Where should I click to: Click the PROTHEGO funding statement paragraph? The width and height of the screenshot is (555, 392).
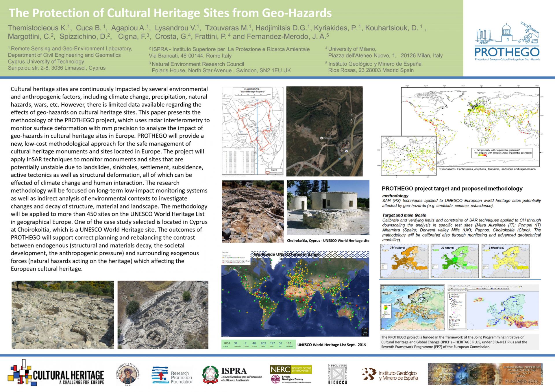459,342
